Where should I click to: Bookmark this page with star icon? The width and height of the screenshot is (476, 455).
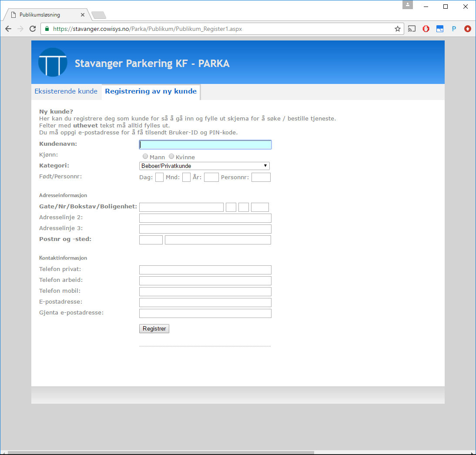tap(397, 29)
